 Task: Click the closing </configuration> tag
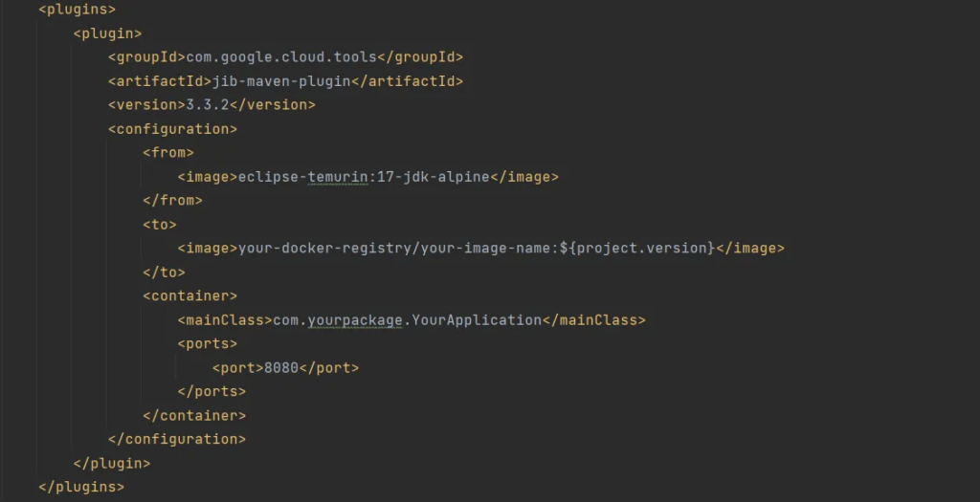177,440
